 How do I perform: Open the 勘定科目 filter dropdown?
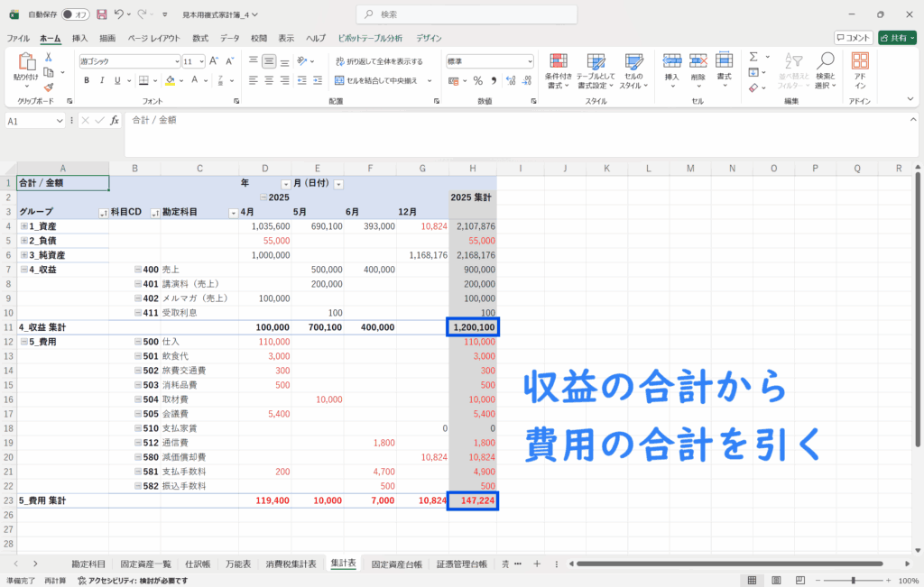pyautogui.click(x=234, y=213)
